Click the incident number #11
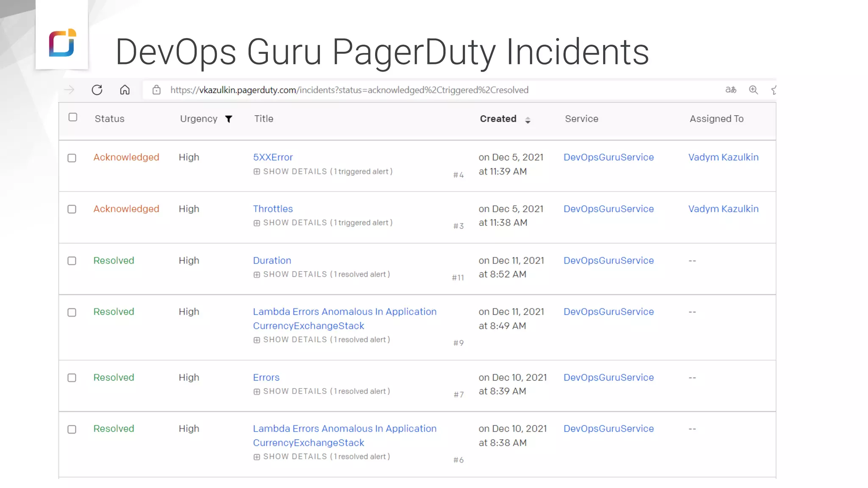The image size is (868, 488). [x=458, y=278]
